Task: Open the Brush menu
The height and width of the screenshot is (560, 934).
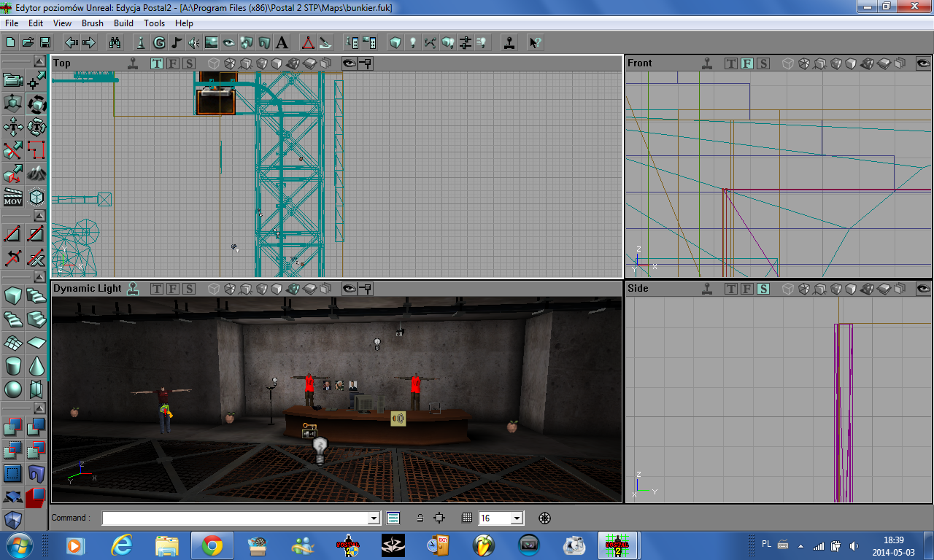Action: point(93,23)
